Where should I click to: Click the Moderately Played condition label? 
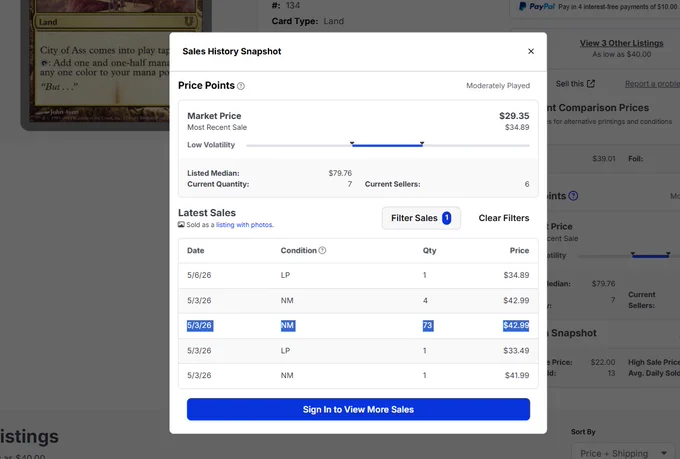click(x=498, y=85)
